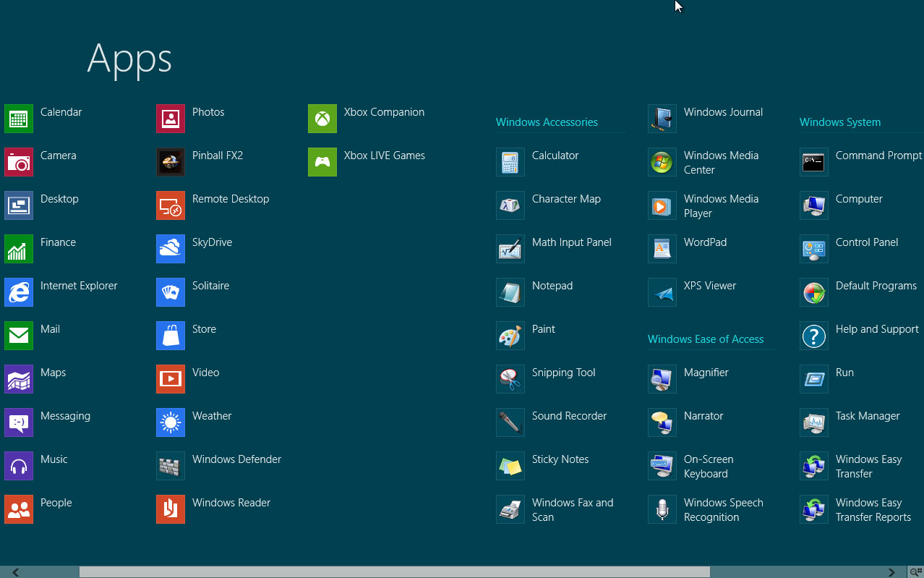Open Task Manager icon
The height and width of the screenshot is (578, 924).
[x=814, y=422]
